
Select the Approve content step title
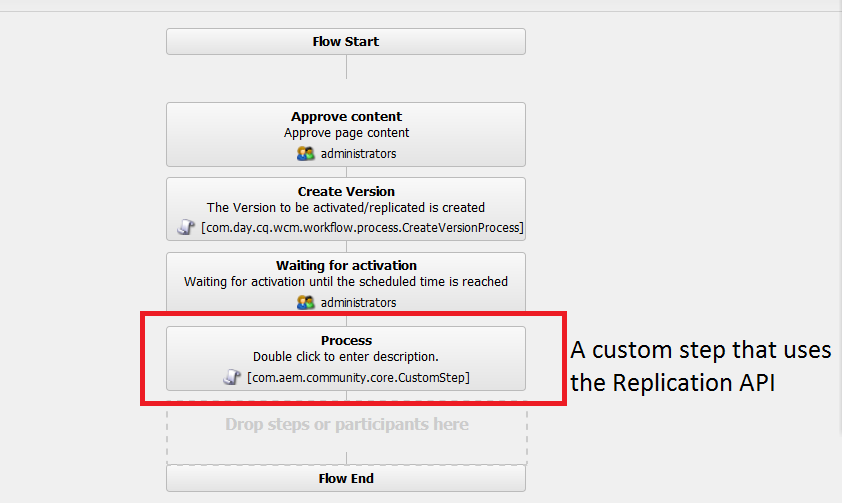coord(346,117)
